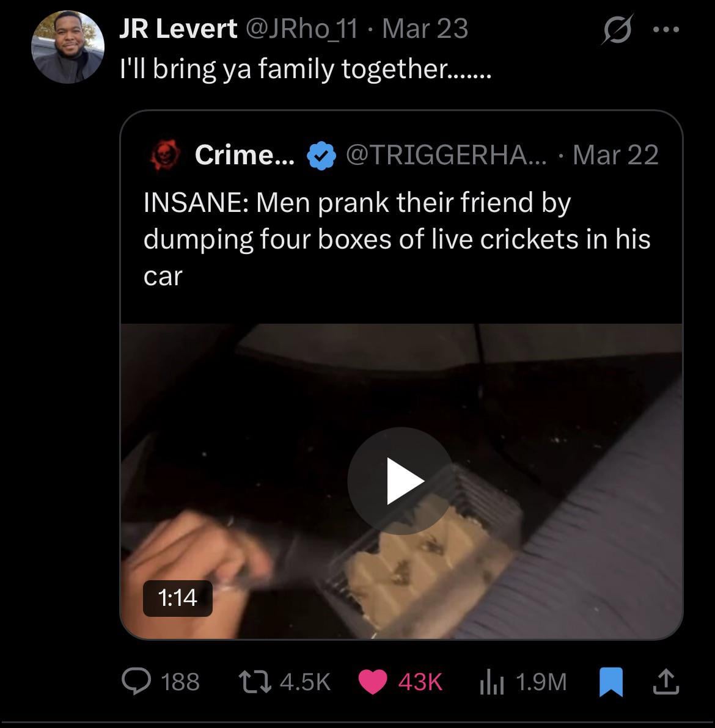715x728 pixels.
Task: Click the blue verified checkmark badge
Action: [x=320, y=156]
